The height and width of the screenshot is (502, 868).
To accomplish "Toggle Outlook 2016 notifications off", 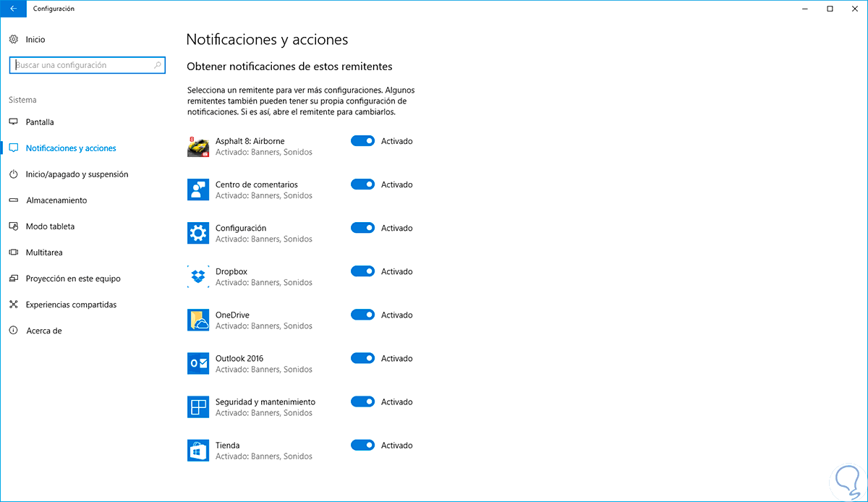I will 362,358.
